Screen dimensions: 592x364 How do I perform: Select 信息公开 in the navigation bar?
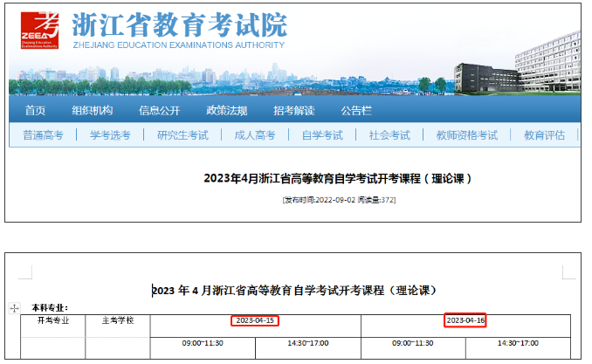pyautogui.click(x=159, y=110)
